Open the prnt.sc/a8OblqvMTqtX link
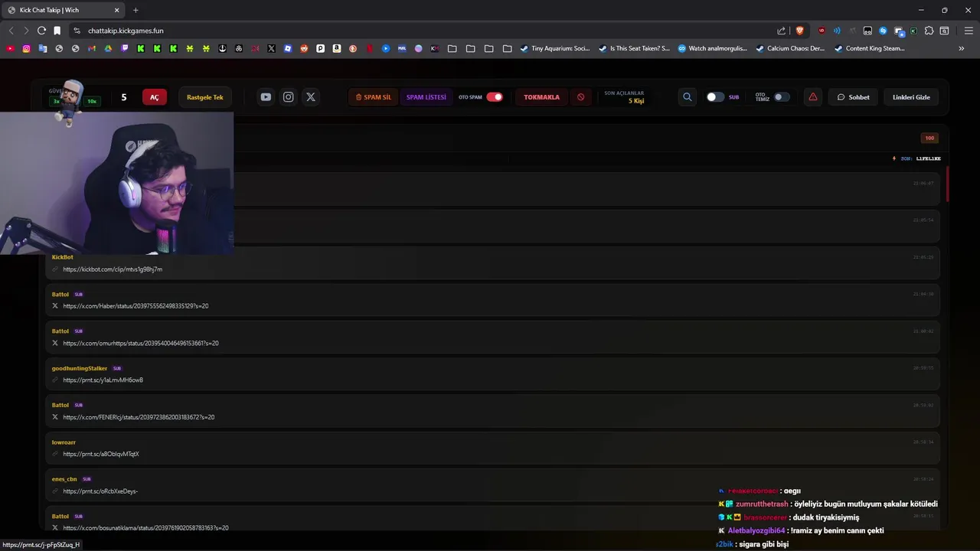Screen dimensions: 980x551 101,454
